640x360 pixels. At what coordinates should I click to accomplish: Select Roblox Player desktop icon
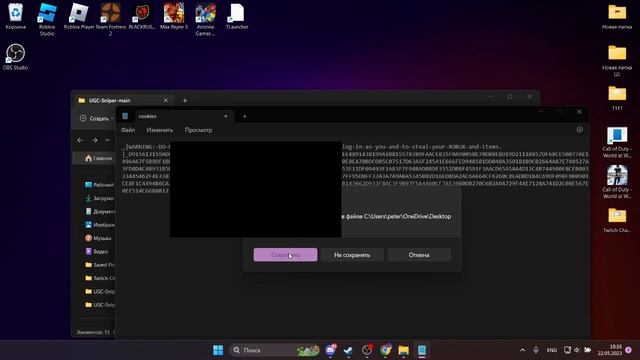coord(79,16)
